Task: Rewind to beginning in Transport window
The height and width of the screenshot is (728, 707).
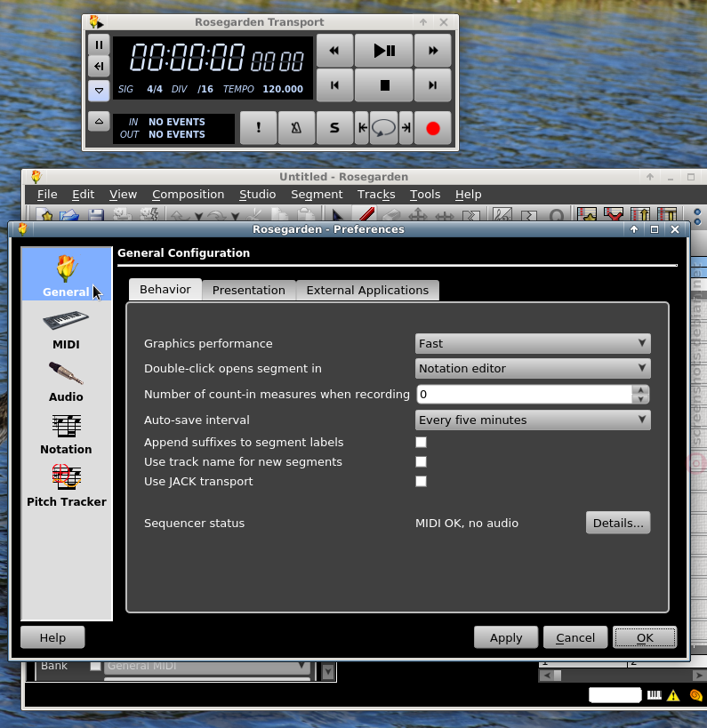Action: tap(334, 85)
